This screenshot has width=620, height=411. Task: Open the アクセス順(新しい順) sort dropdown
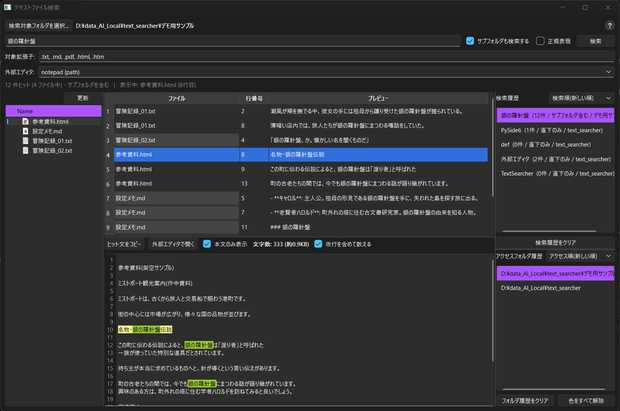point(580,256)
